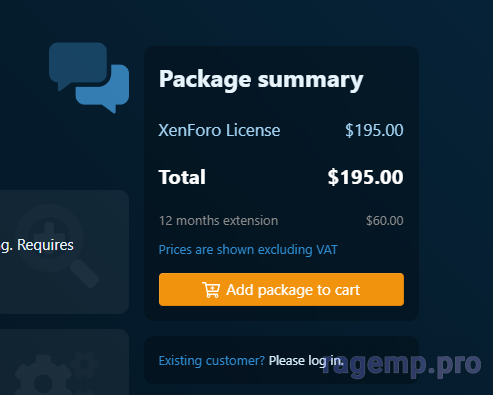Image resolution: width=493 pixels, height=395 pixels.
Task: Click 'Existing customer?' text
Action: 212,361
